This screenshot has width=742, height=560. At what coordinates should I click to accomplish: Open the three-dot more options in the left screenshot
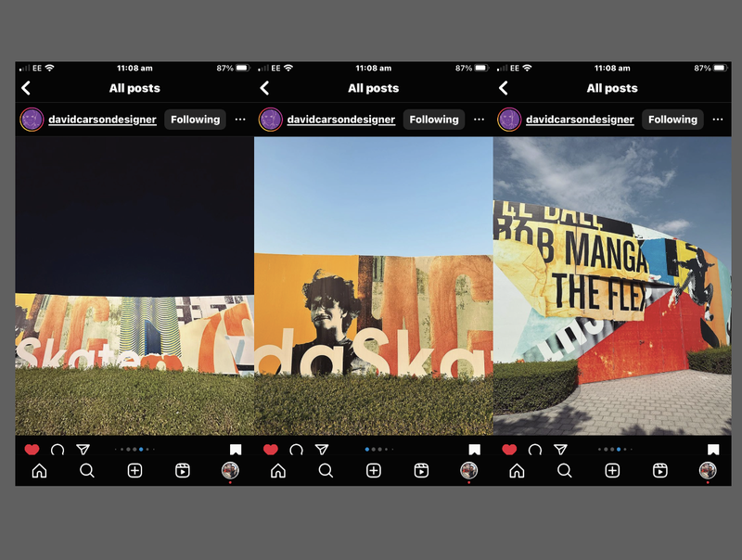240,120
